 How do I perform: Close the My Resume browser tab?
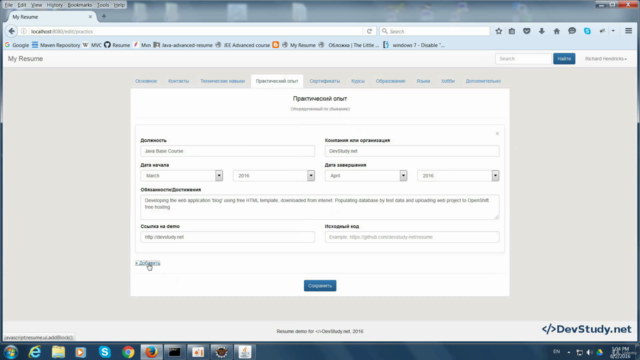tap(90, 17)
